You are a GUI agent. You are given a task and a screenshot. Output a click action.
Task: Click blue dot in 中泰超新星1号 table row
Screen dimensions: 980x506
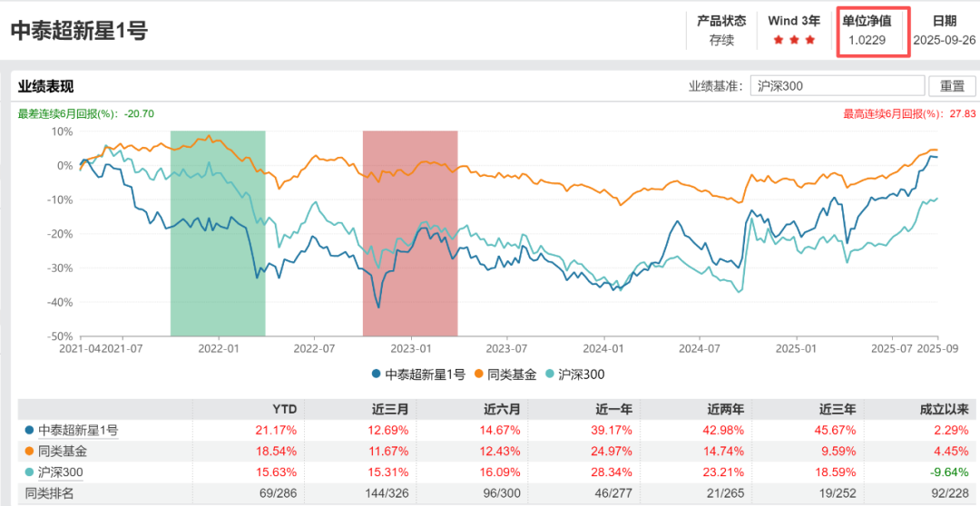[x=30, y=430]
